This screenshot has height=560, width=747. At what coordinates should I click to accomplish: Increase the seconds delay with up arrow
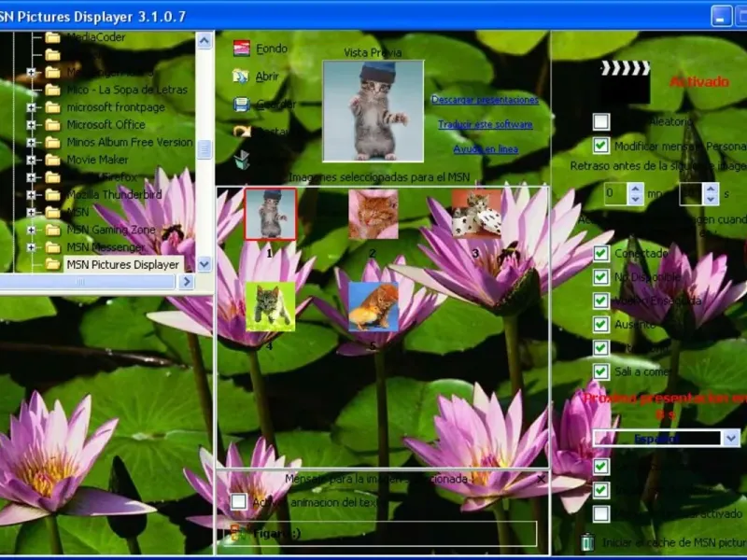[711, 189]
